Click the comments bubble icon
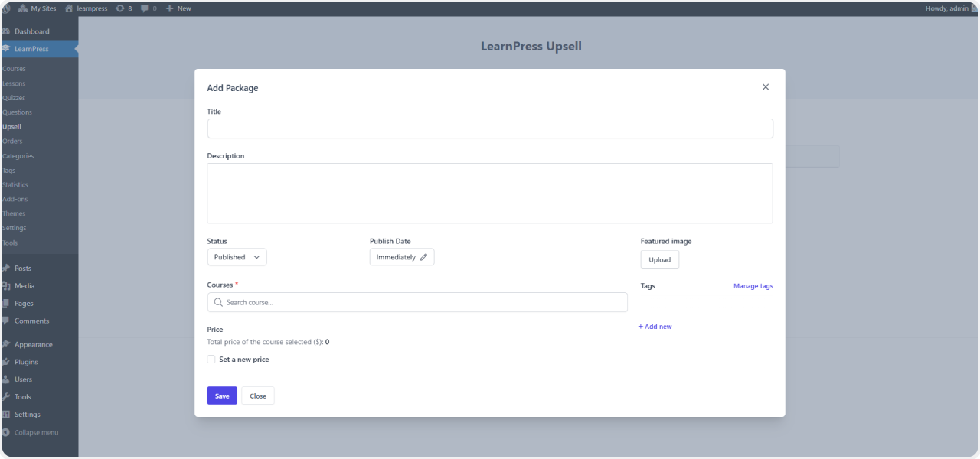This screenshot has width=980, height=459. point(146,8)
